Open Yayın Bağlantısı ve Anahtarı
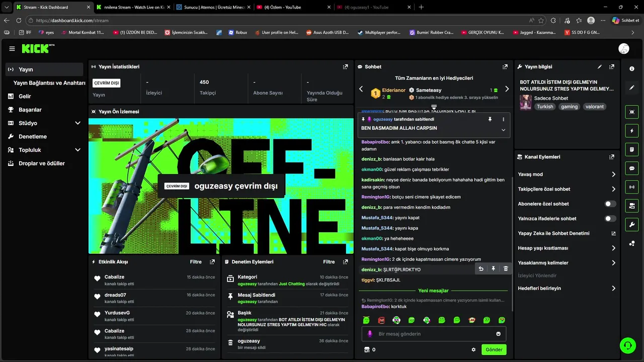The image size is (644, 362). pyautogui.click(x=49, y=83)
